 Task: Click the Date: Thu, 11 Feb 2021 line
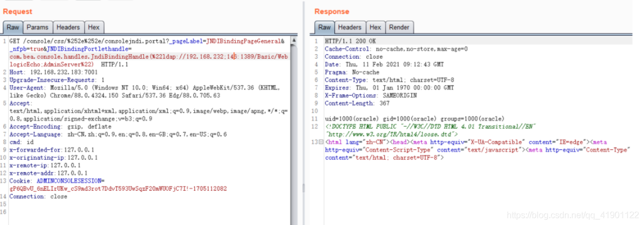[x=384, y=65]
